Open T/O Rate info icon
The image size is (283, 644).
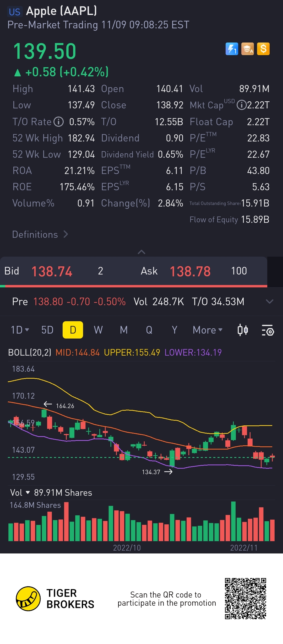click(59, 122)
